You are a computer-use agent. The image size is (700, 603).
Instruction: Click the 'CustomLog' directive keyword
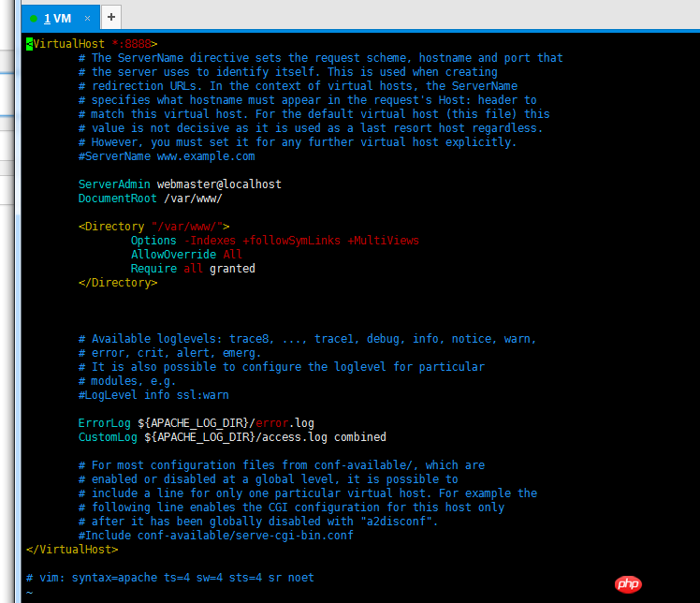[x=108, y=437]
